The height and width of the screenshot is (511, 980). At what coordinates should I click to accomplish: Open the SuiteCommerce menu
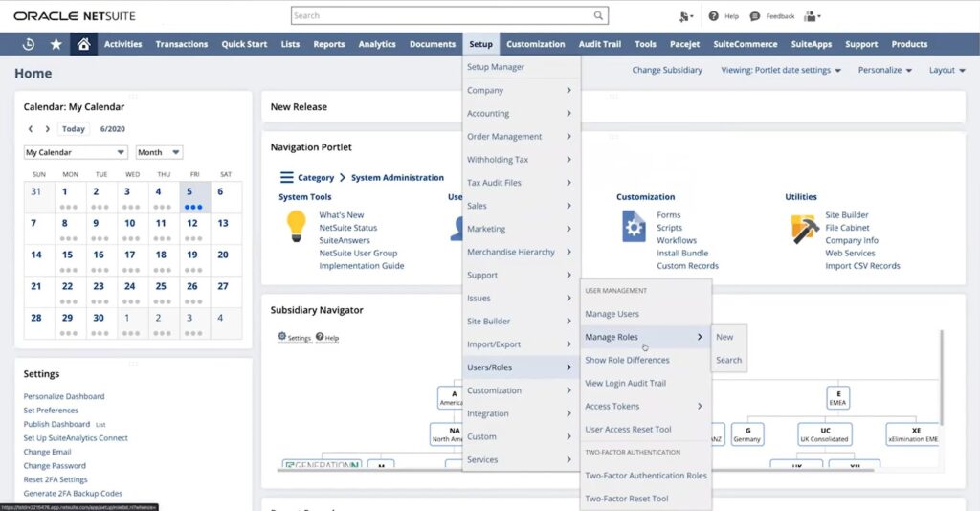pos(745,44)
